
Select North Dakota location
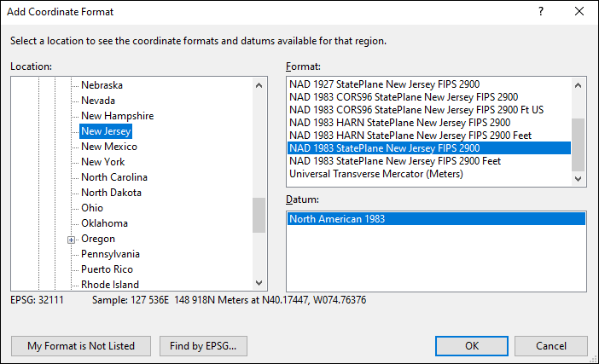click(111, 193)
